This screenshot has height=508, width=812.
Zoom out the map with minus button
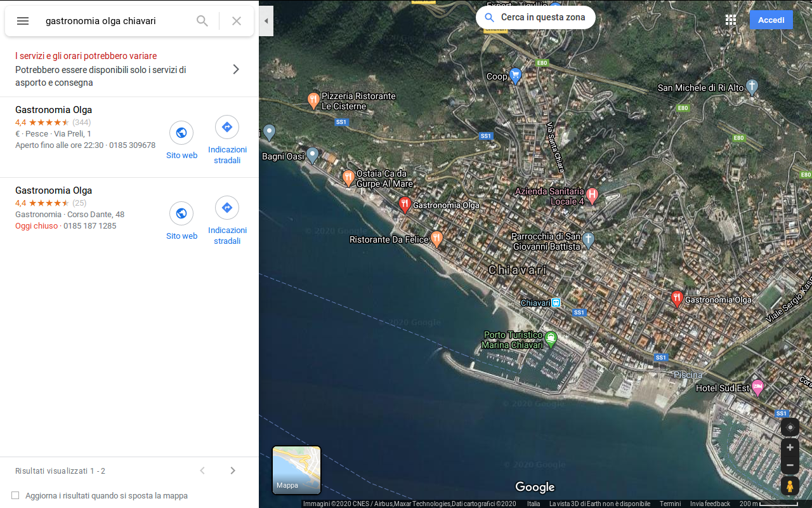(790, 465)
